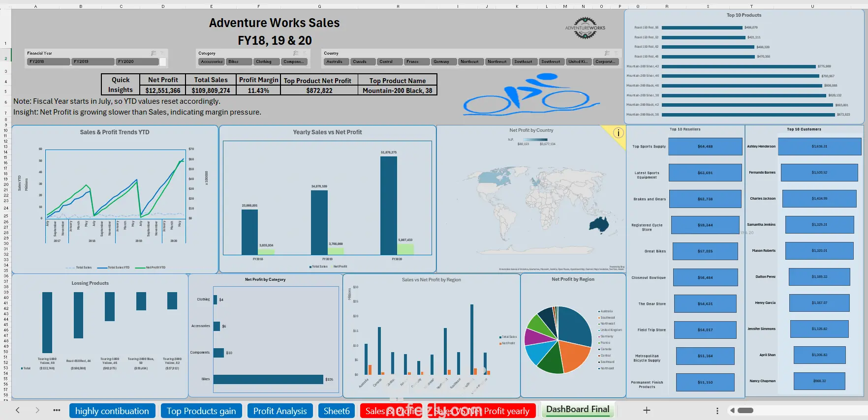
Task: Click the Quick Insights cell
Action: (121, 85)
